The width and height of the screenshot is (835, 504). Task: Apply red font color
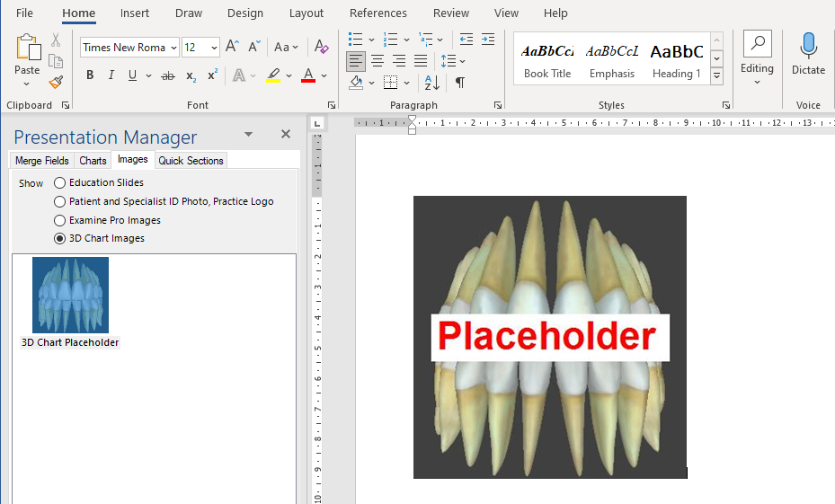308,75
